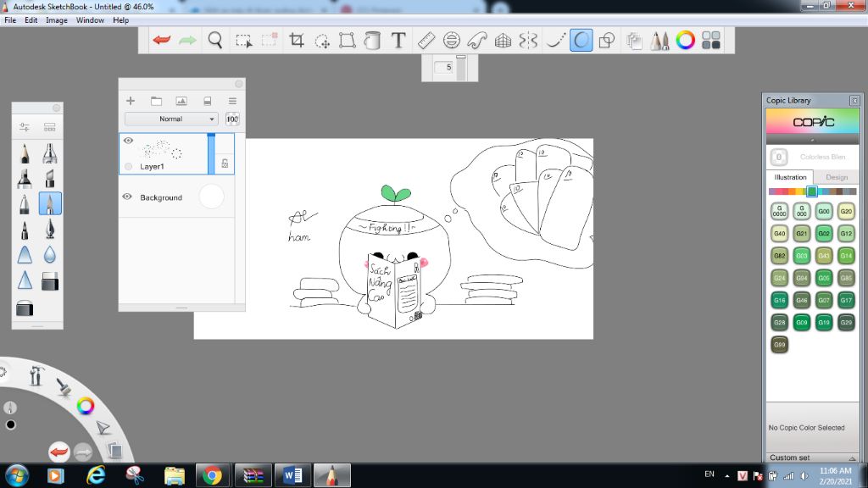868x488 pixels.
Task: Select the Zoom magnifier tool
Action: pyautogui.click(x=214, y=40)
